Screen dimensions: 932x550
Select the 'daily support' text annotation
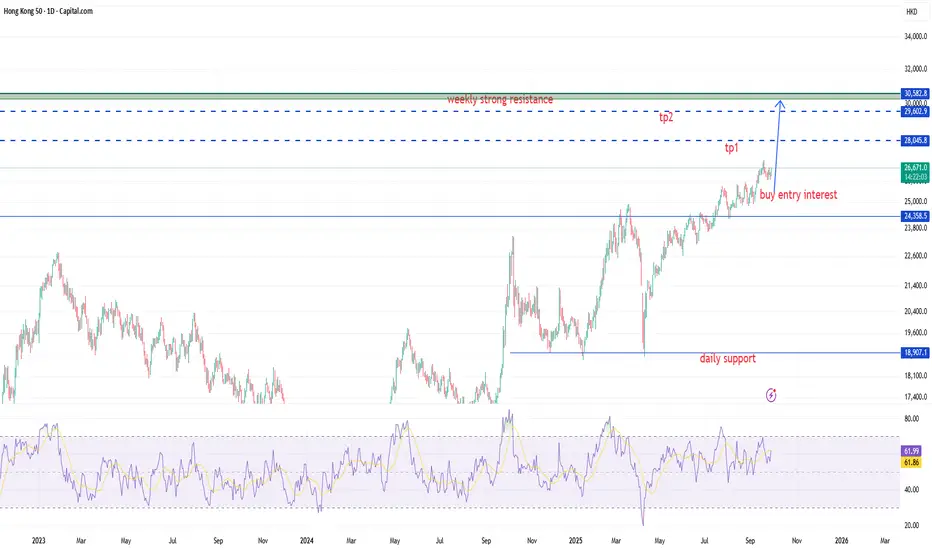728,358
